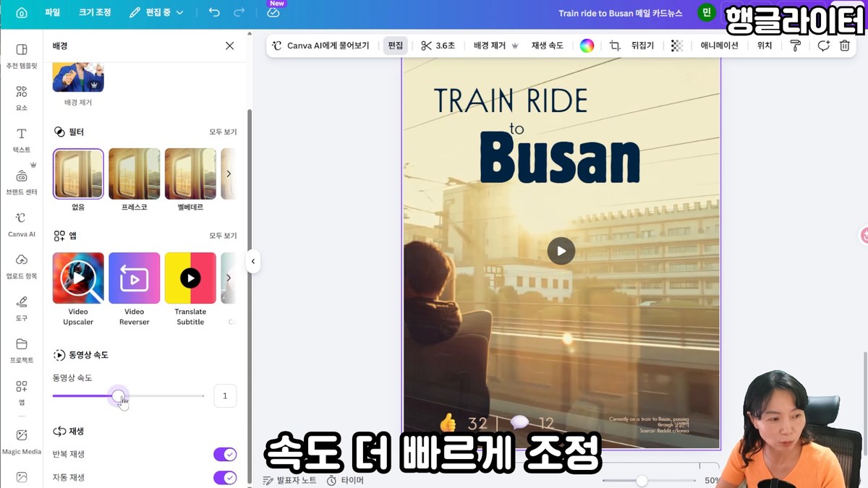Apply the 벨베데르 filter
Image resolution: width=868 pixels, height=488 pixels.
190,174
